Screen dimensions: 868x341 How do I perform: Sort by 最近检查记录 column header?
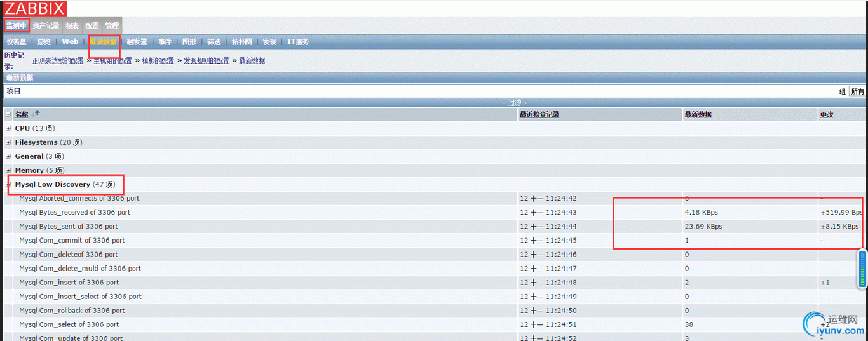539,115
